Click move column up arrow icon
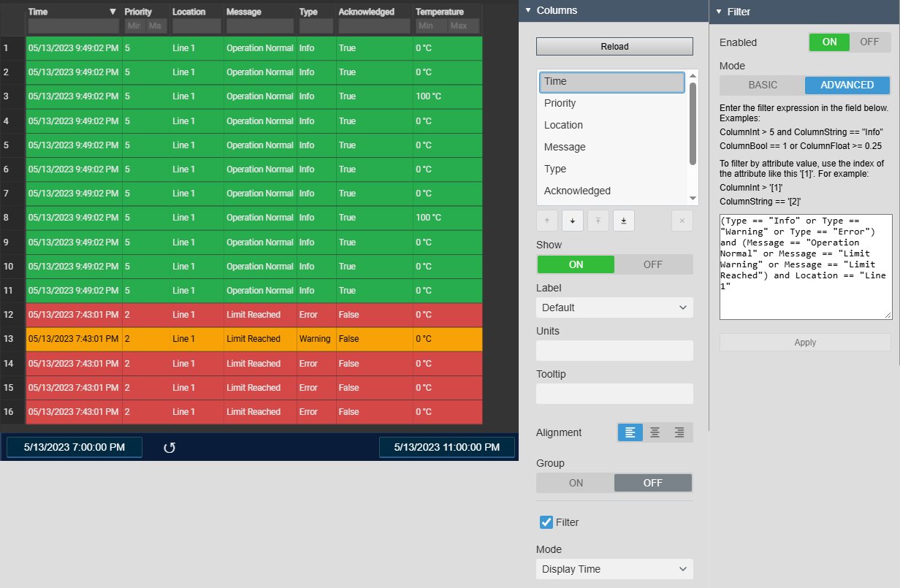 [x=546, y=221]
